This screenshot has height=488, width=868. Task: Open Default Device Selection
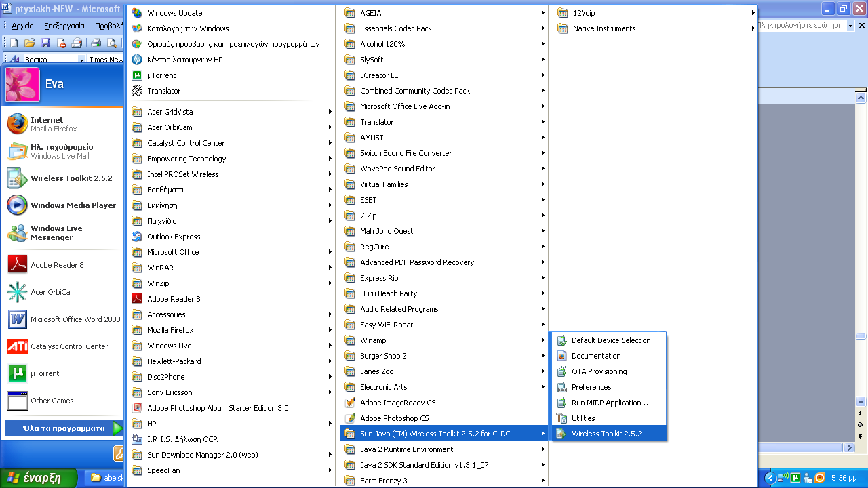[x=609, y=340]
